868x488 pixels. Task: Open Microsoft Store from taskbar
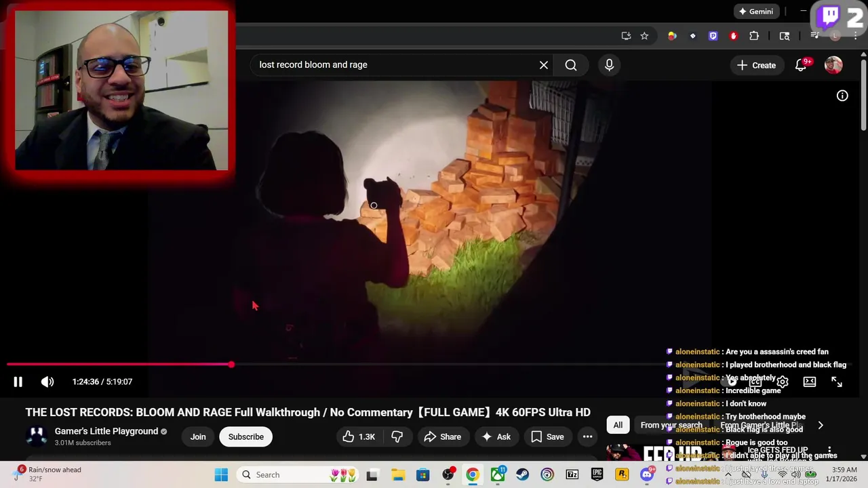422,474
